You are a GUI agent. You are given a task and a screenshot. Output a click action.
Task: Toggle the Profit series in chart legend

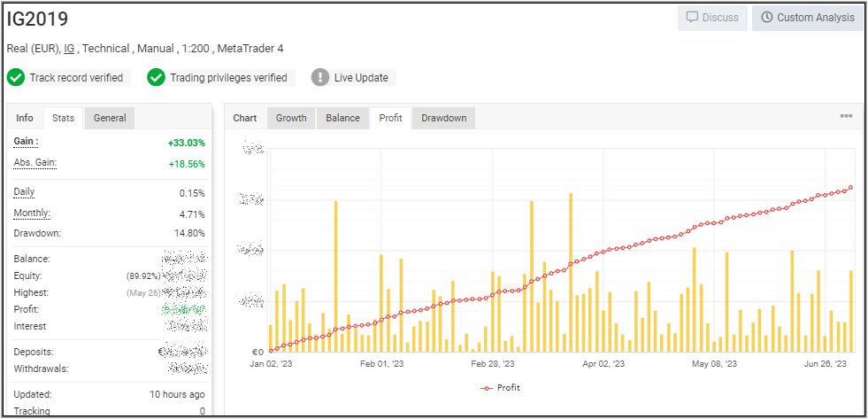pos(501,388)
